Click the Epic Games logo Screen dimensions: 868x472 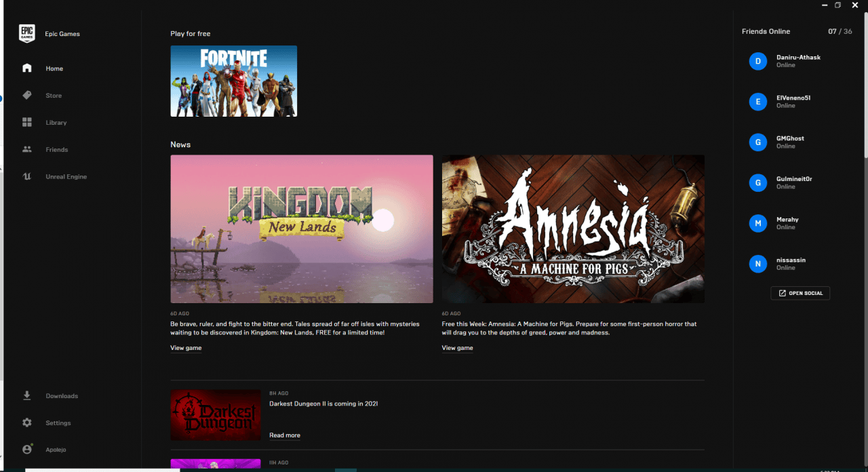tap(26, 33)
